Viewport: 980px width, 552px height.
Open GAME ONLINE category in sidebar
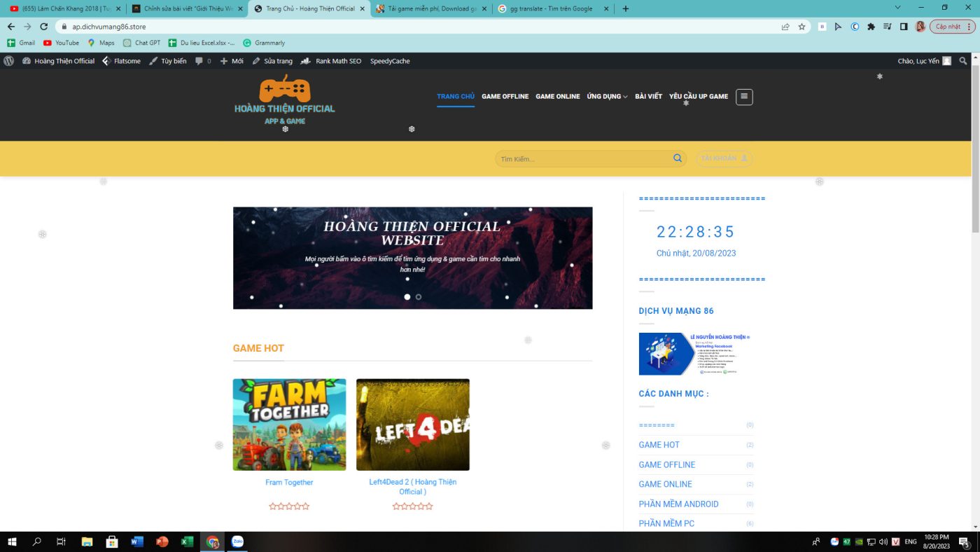(665, 484)
